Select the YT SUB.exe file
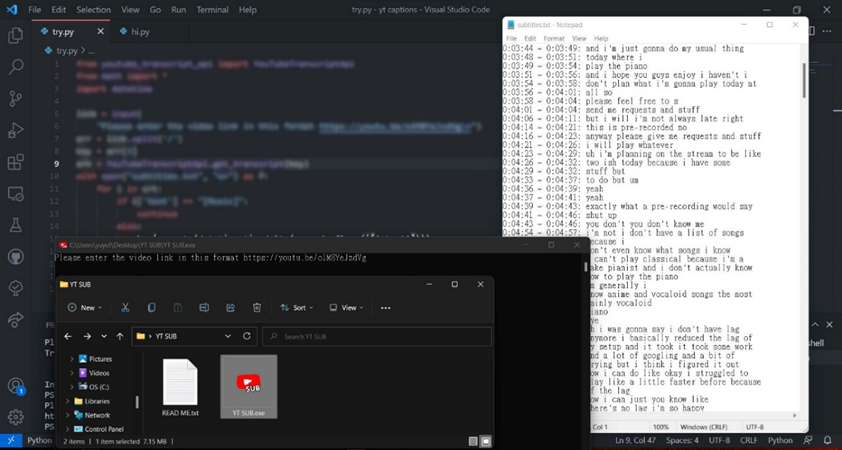This screenshot has width=842, height=450. coord(249,387)
